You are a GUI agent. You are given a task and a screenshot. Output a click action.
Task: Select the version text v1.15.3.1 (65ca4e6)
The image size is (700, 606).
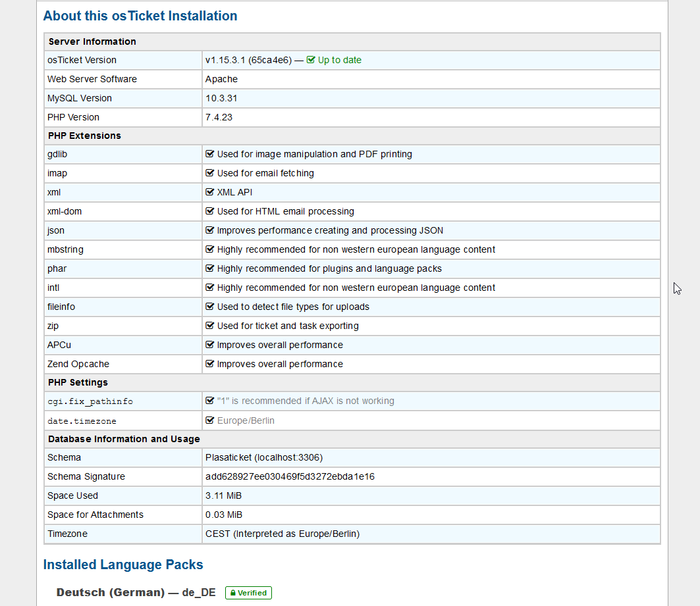(x=249, y=60)
